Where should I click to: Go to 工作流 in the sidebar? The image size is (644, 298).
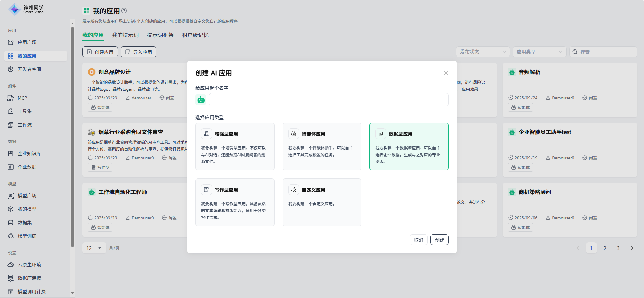25,125
